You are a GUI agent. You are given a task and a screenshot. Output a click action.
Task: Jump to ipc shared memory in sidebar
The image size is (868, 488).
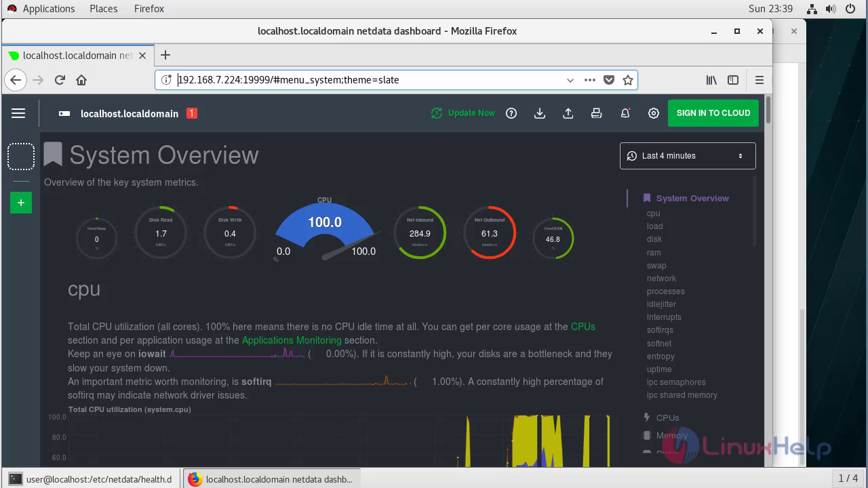click(682, 395)
